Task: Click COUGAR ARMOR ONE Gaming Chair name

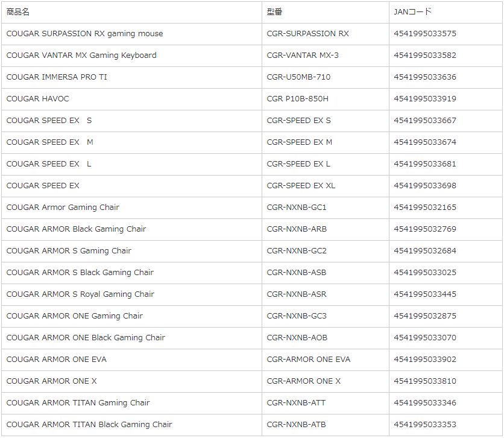Action: coord(75,316)
